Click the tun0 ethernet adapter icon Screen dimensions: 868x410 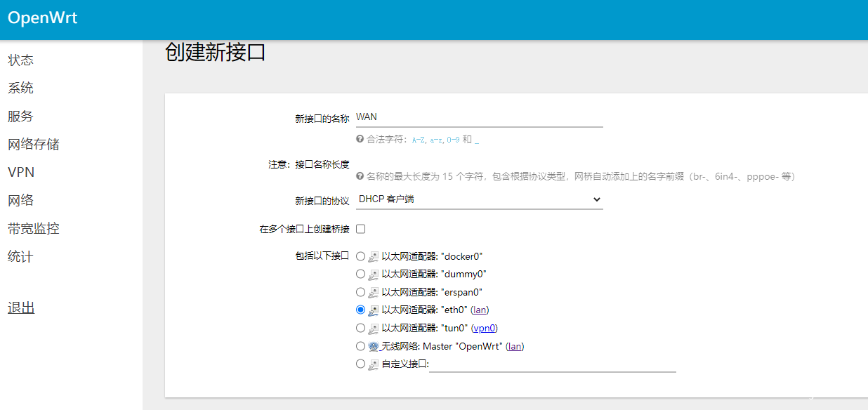click(x=374, y=329)
